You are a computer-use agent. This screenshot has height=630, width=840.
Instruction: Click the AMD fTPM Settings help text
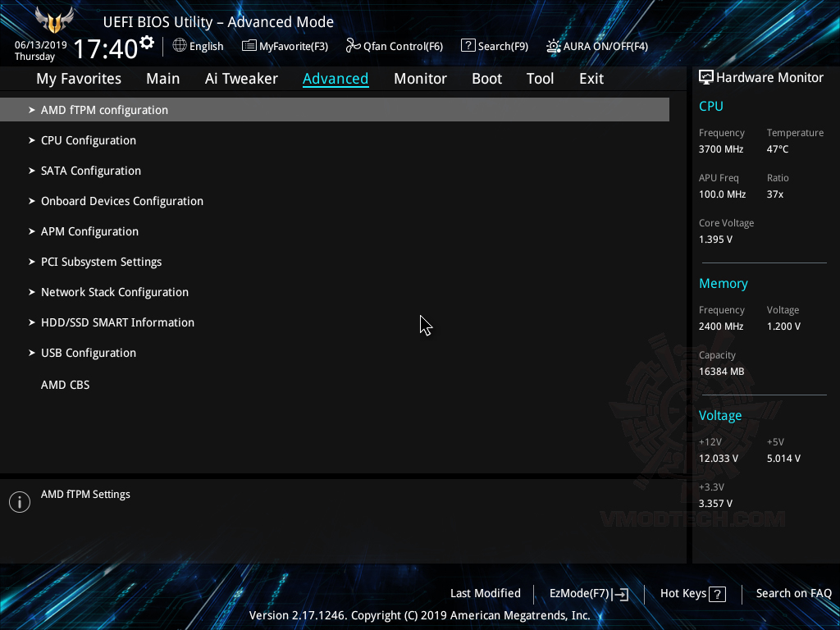(85, 495)
